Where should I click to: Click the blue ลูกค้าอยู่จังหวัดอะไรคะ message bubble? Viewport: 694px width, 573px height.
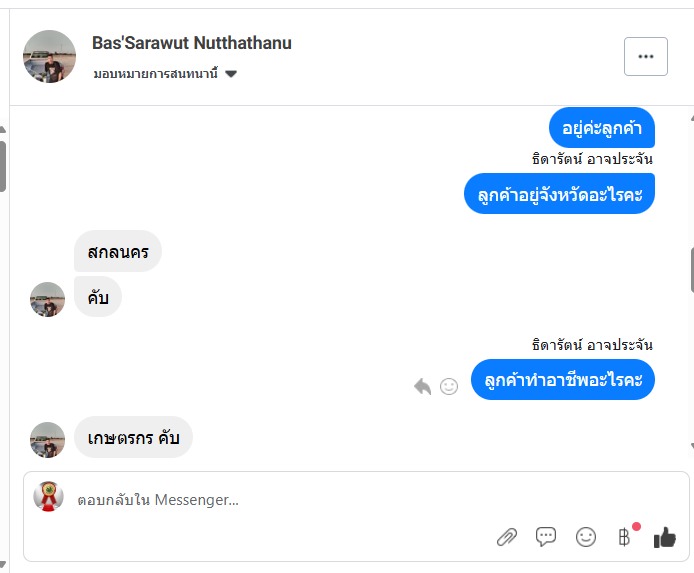pos(559,193)
